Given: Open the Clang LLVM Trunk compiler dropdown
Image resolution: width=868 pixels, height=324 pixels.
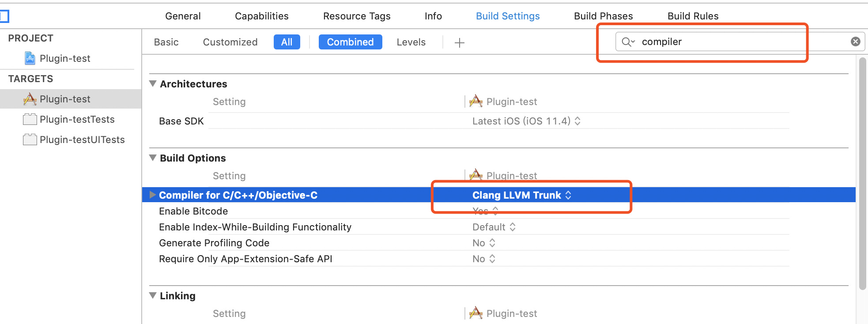Looking at the screenshot, I should (x=522, y=195).
